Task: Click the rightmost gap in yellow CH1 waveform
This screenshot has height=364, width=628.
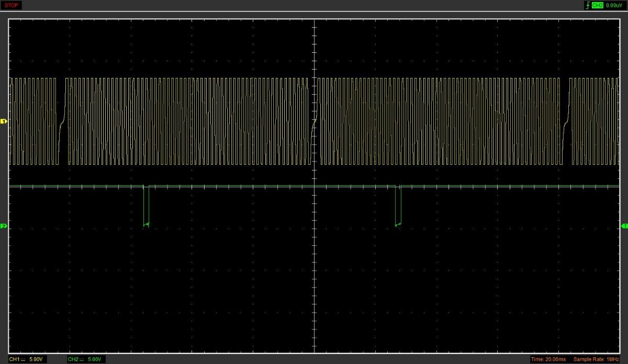Action: click(x=566, y=121)
